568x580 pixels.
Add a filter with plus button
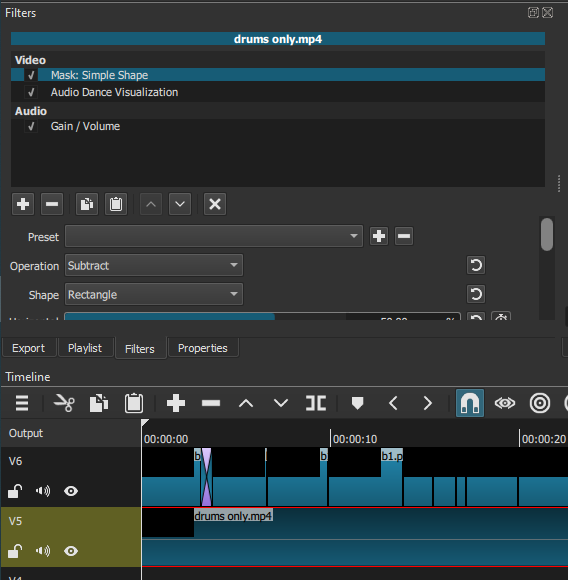23,204
